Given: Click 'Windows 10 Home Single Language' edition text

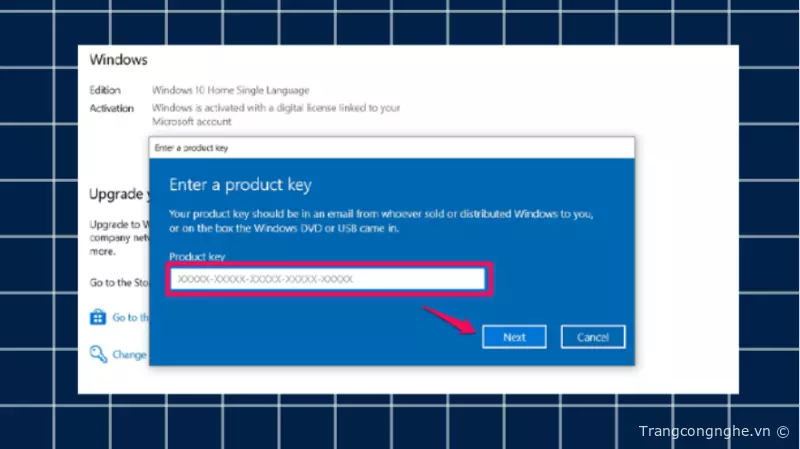Looking at the screenshot, I should [x=230, y=90].
